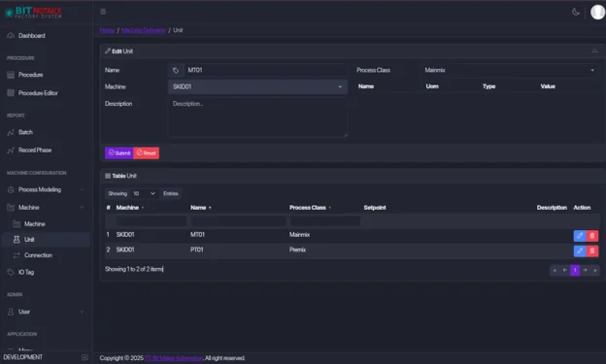606x364 pixels.
Task: Switch theme with the moon icon
Action: [576, 12]
